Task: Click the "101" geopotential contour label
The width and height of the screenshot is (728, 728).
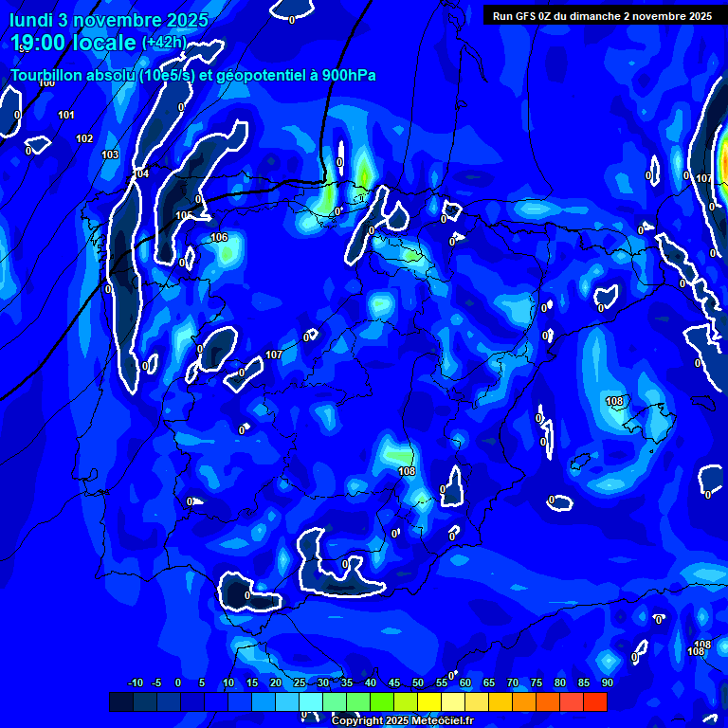Action: (x=66, y=116)
